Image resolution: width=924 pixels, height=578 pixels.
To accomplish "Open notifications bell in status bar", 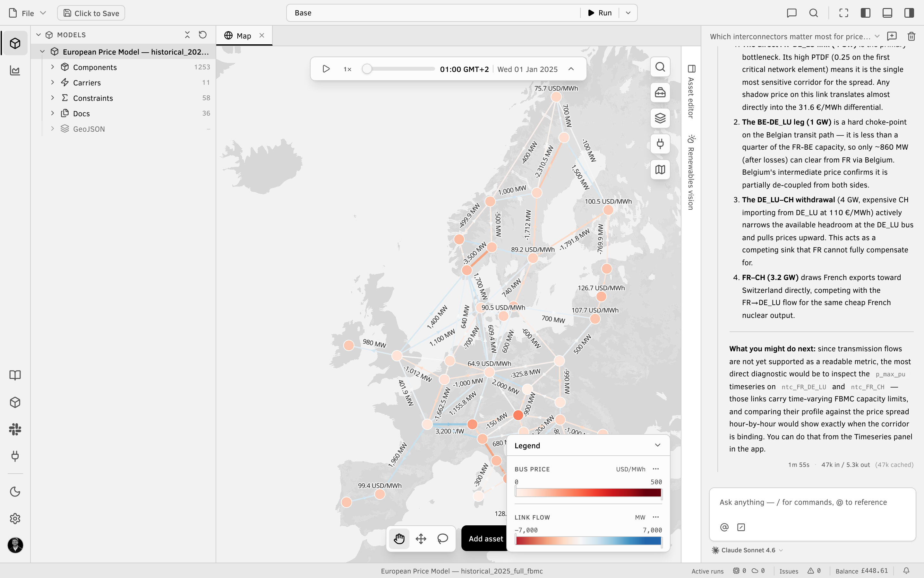I will coord(906,571).
